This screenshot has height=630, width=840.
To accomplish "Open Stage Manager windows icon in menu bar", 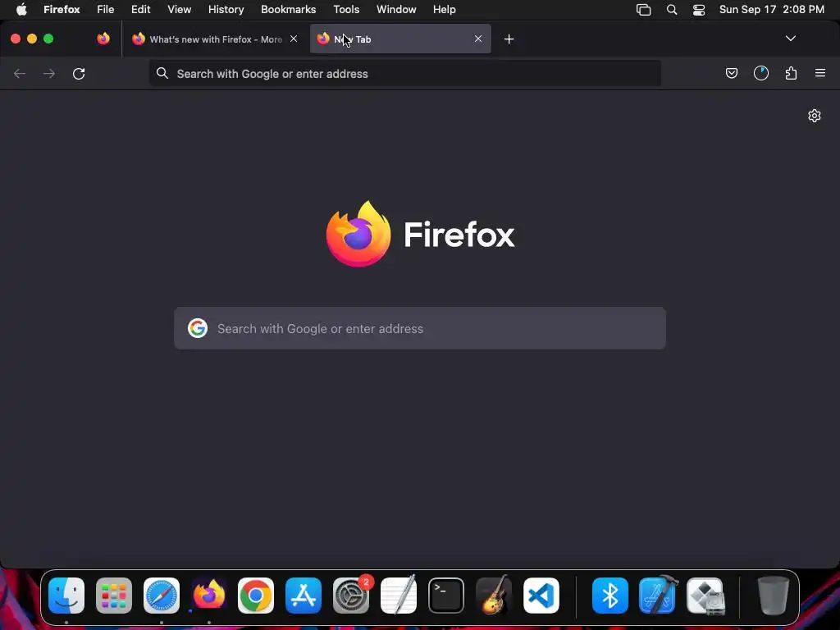I will (x=643, y=10).
